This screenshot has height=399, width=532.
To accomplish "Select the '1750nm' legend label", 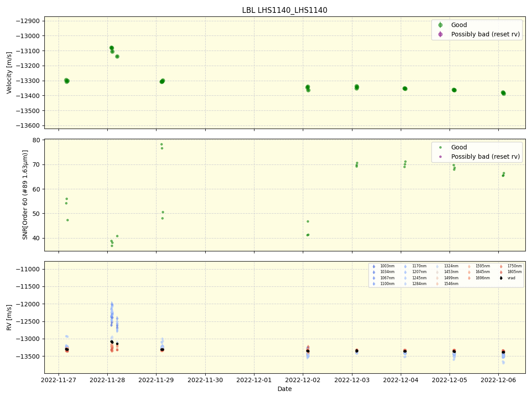I will point(515,266).
